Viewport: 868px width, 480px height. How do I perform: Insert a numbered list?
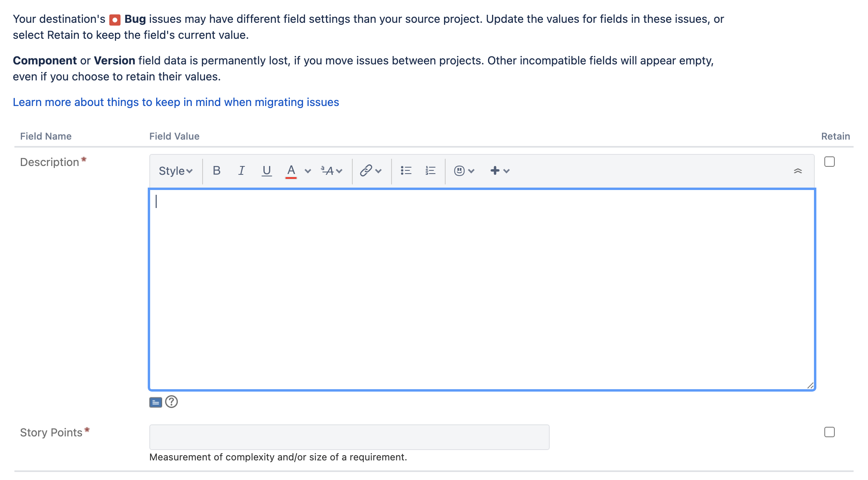coord(430,171)
